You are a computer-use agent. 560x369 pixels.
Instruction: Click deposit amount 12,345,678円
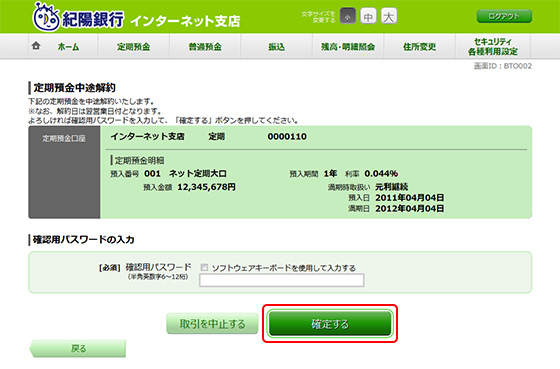[206, 187]
